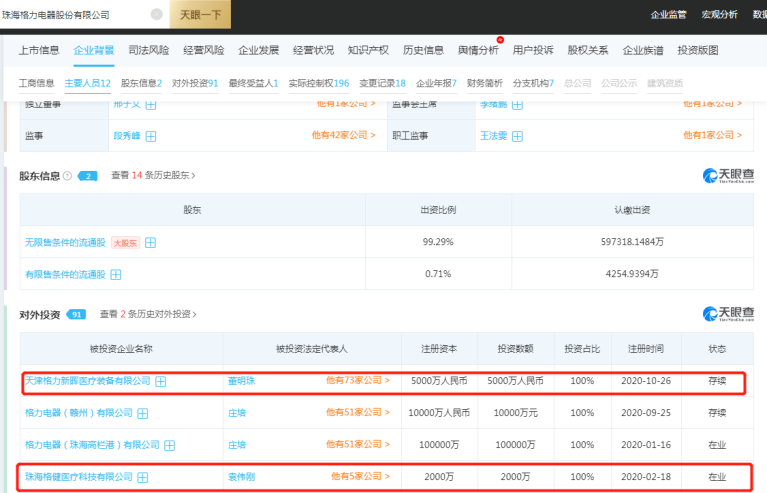Jump to 企业年报7 section
The image size is (767, 493).
click(x=436, y=83)
